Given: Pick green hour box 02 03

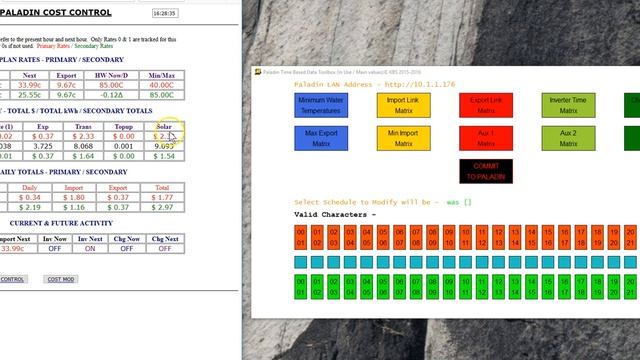Looking at the screenshot, I should tap(333, 287).
